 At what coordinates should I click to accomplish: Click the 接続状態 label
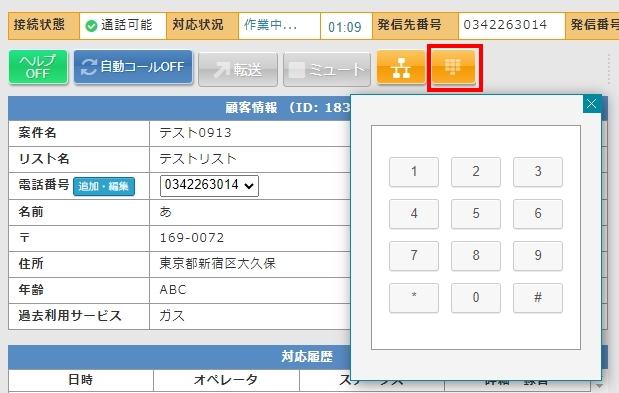point(39,25)
